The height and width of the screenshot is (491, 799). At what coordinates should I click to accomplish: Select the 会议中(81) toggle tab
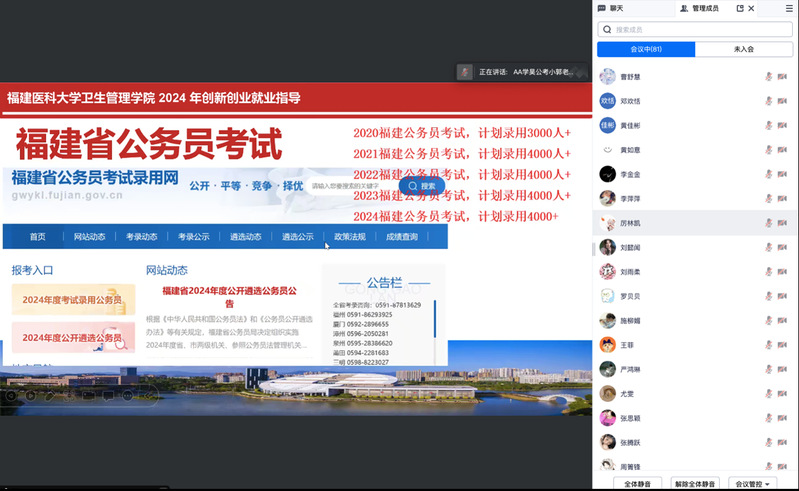645,49
